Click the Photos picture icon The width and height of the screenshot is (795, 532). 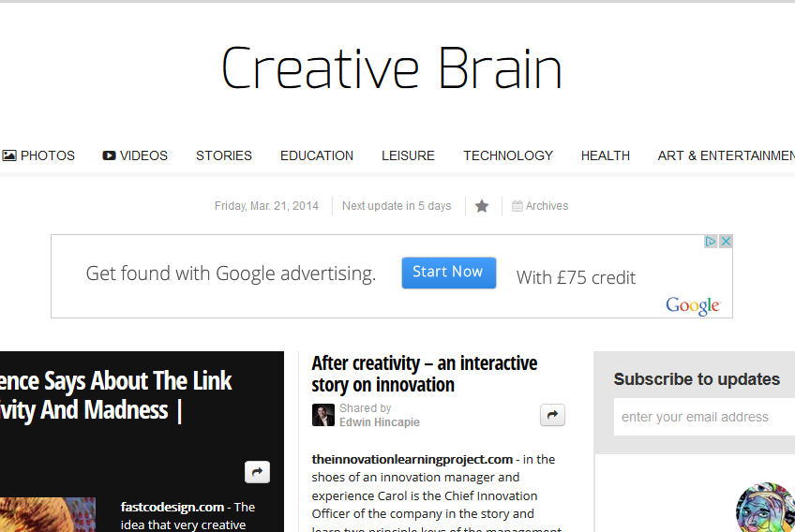(x=9, y=155)
